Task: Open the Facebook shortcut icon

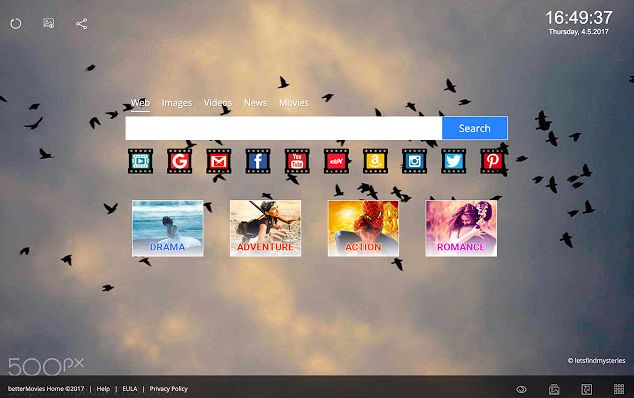Action: coord(258,161)
